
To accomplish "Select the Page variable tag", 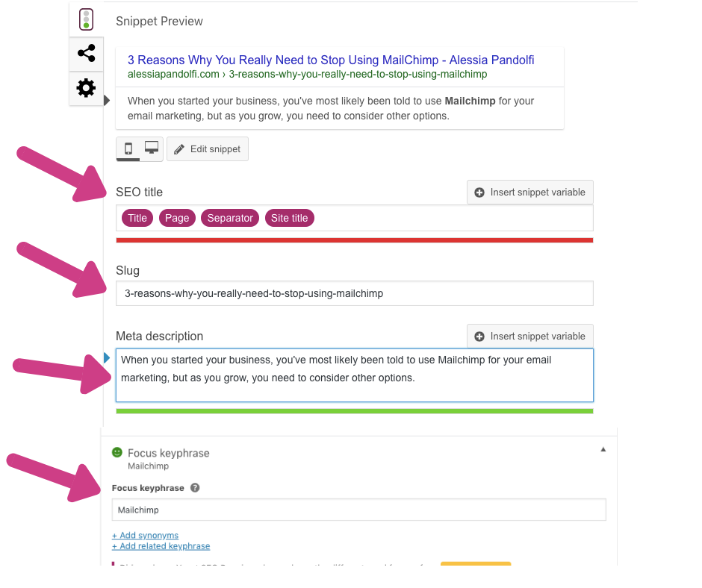I will click(177, 218).
